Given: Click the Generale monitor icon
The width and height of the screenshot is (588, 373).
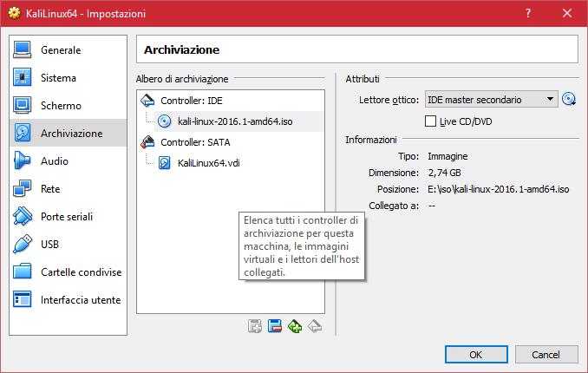Looking at the screenshot, I should (23, 50).
